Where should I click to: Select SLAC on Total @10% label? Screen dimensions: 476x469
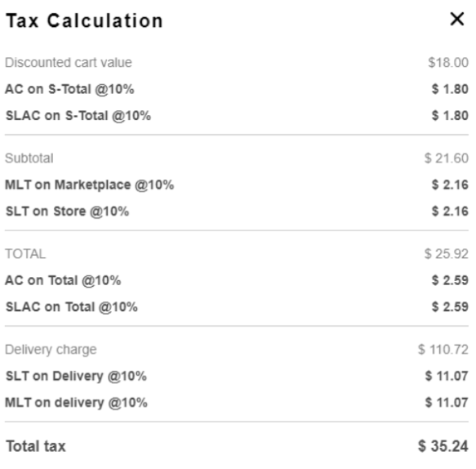tap(72, 306)
